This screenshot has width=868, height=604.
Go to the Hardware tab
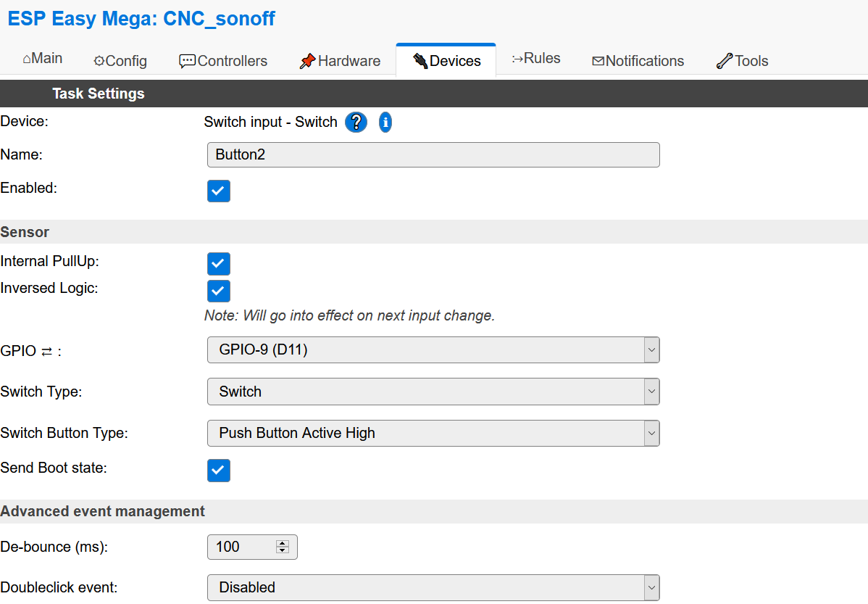click(x=340, y=61)
